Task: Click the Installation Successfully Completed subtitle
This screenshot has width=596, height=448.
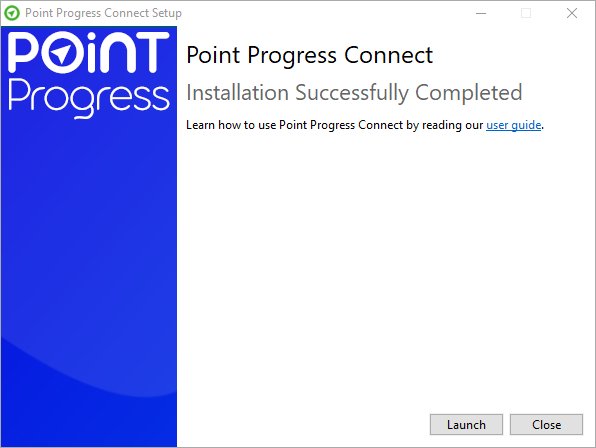Action: point(354,93)
